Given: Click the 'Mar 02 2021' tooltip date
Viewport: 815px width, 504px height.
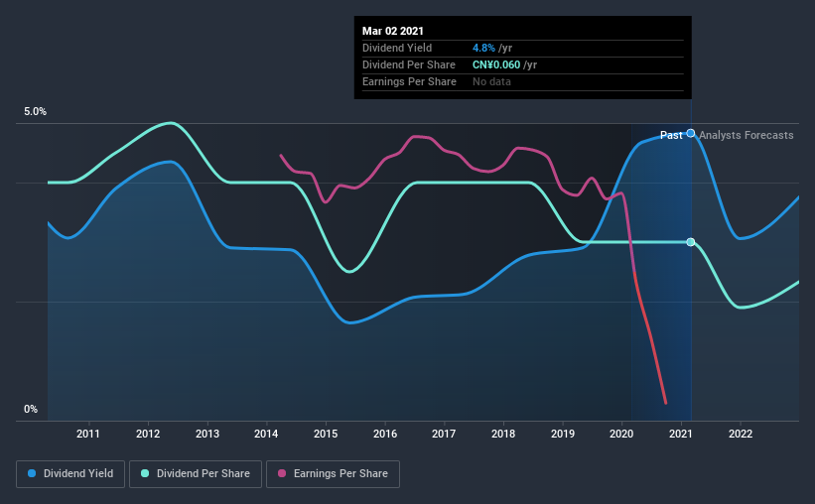Looking at the screenshot, I should (x=393, y=31).
